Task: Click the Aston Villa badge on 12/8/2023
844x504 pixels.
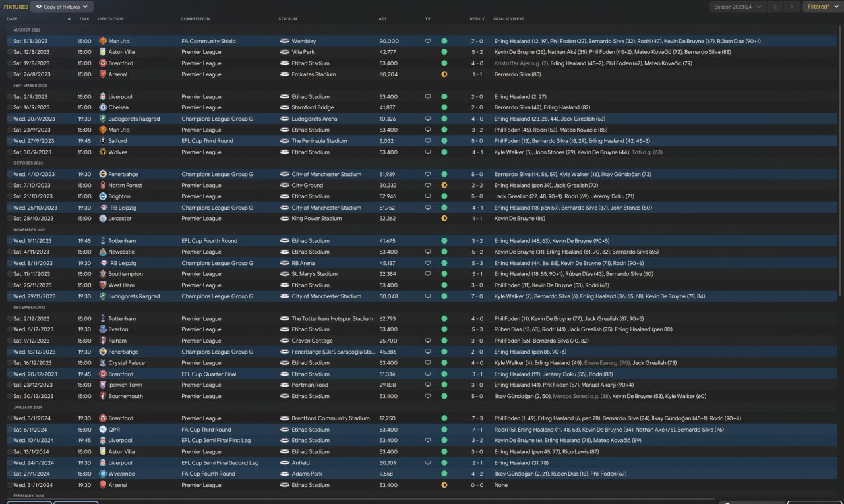Action: pyautogui.click(x=103, y=52)
